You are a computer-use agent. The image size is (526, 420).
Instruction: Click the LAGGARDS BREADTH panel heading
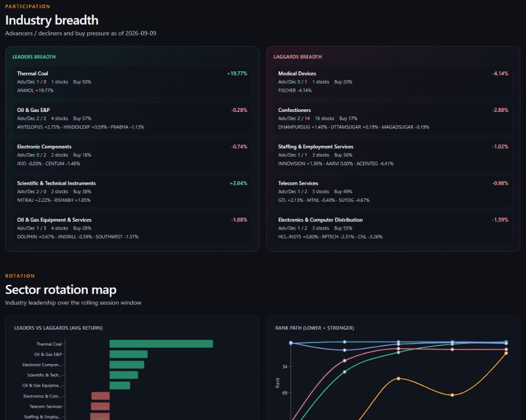coord(297,56)
